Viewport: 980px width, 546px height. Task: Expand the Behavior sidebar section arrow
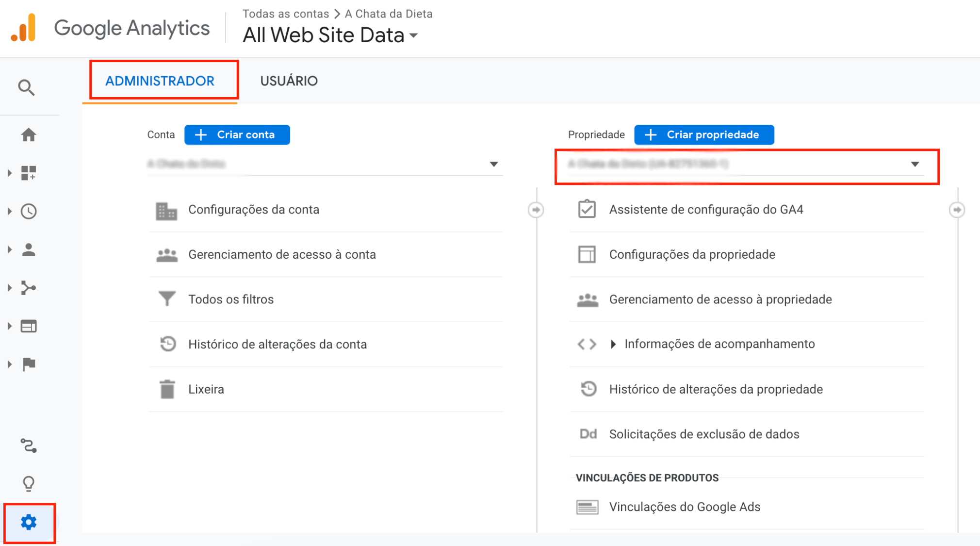10,326
